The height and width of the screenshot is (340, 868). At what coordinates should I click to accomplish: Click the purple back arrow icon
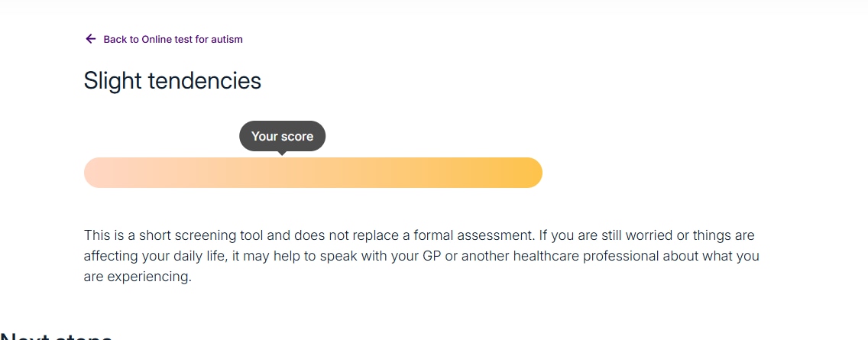tap(90, 39)
